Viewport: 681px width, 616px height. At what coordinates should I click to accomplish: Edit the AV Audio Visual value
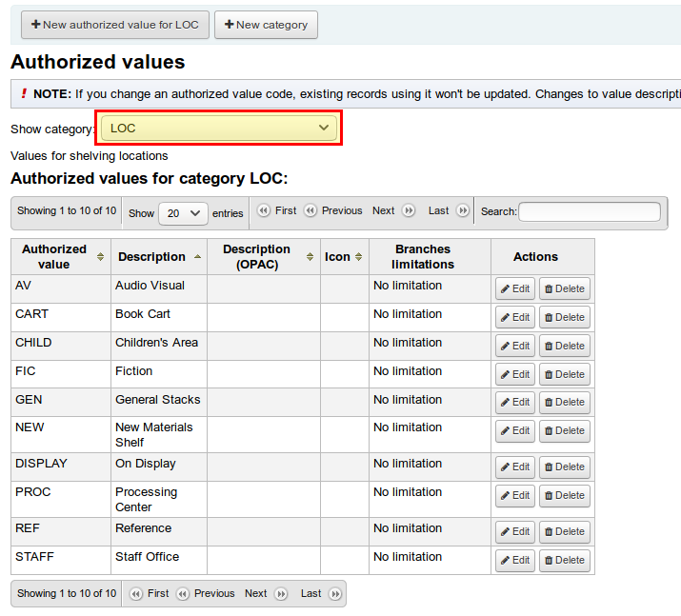coord(515,289)
